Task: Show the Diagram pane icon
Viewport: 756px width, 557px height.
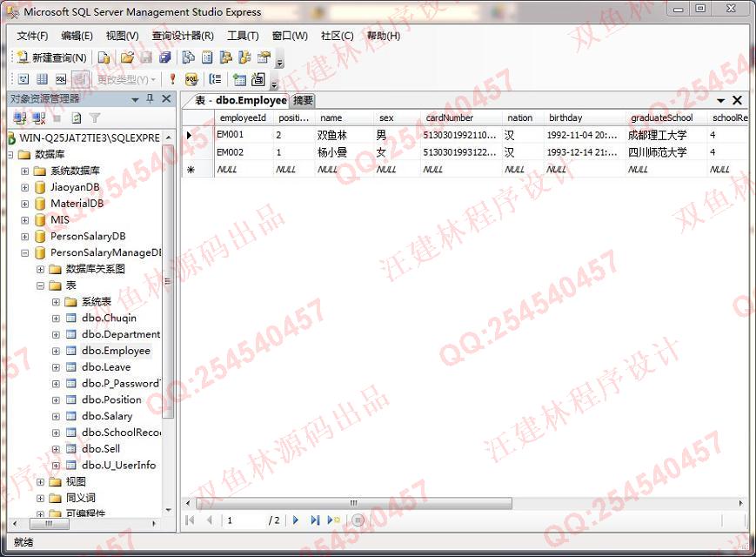Action: (x=23, y=78)
